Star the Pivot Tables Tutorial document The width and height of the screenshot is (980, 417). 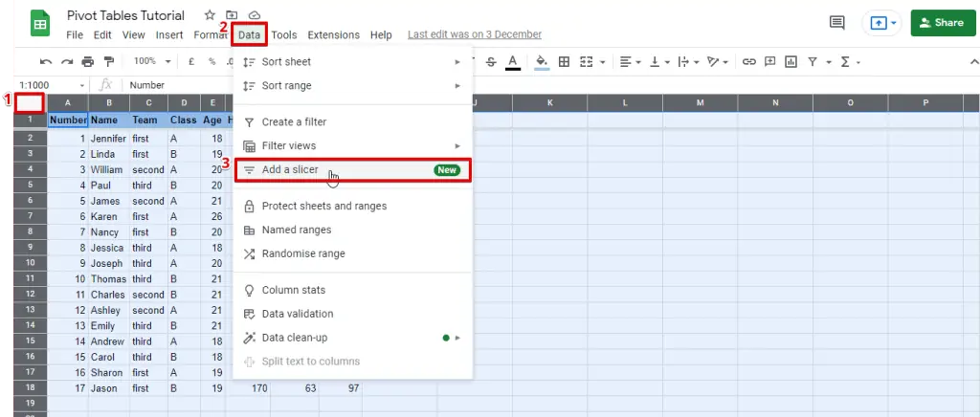(210, 15)
